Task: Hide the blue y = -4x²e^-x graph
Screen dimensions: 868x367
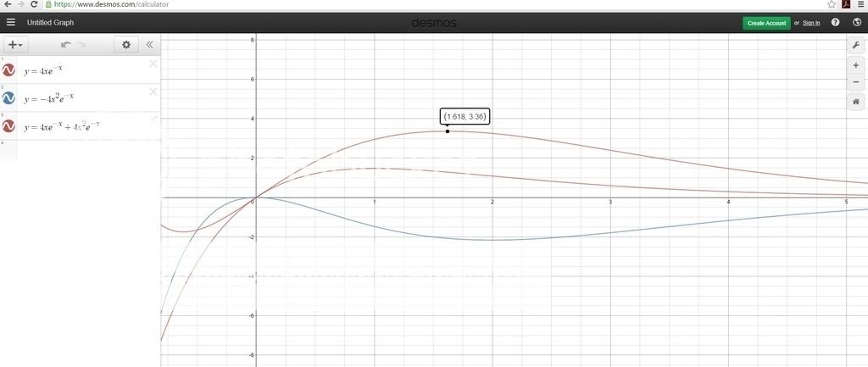Action: (x=8, y=98)
